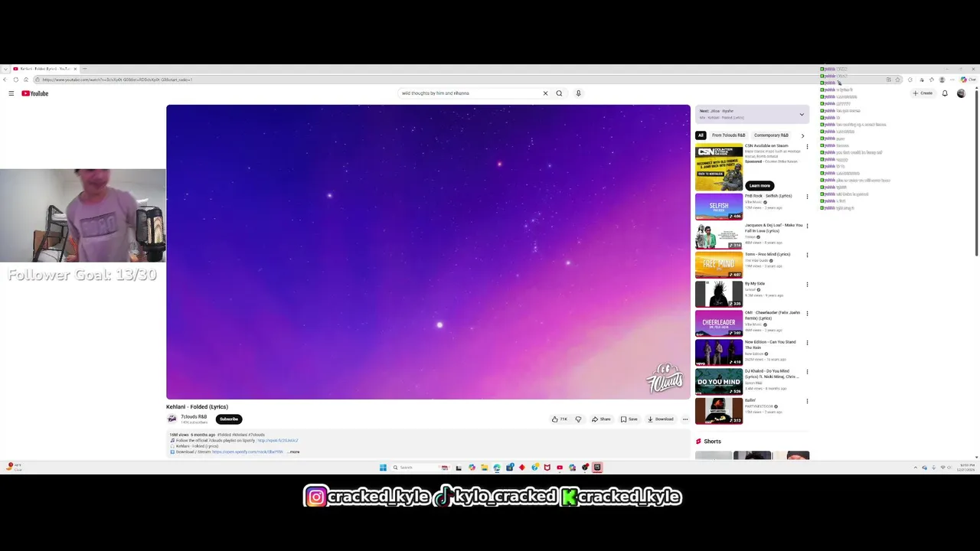The width and height of the screenshot is (980, 551).
Task: Open options for OMI Cheerleader video
Action: (807, 314)
